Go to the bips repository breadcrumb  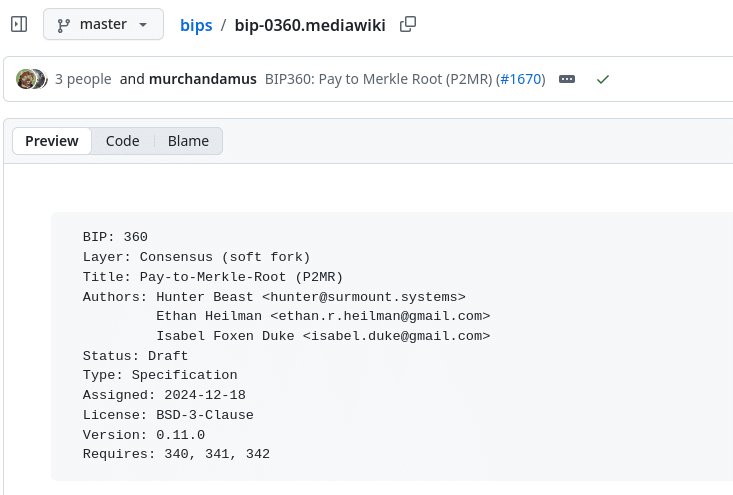point(196,25)
